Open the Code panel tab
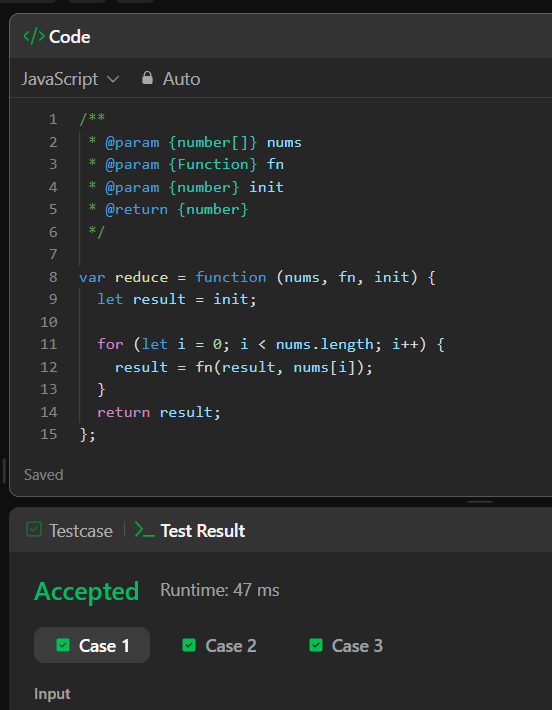Screen dimensions: 552x710 tap(57, 37)
